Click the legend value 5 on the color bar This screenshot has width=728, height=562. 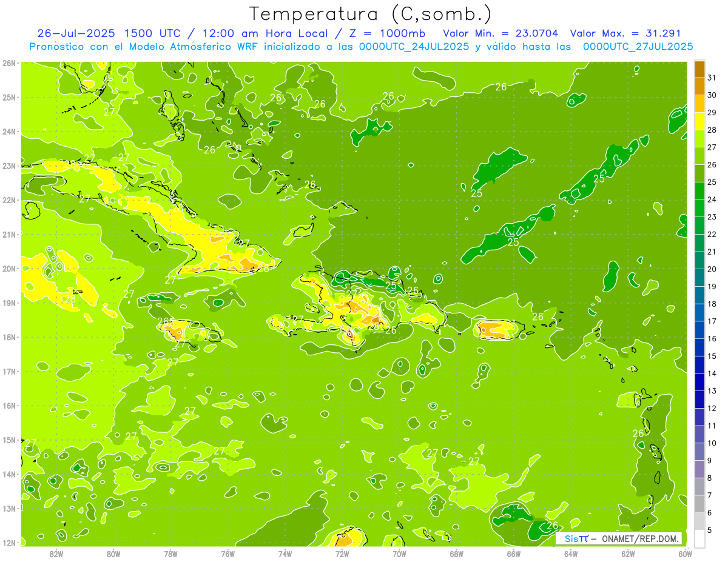point(710,530)
